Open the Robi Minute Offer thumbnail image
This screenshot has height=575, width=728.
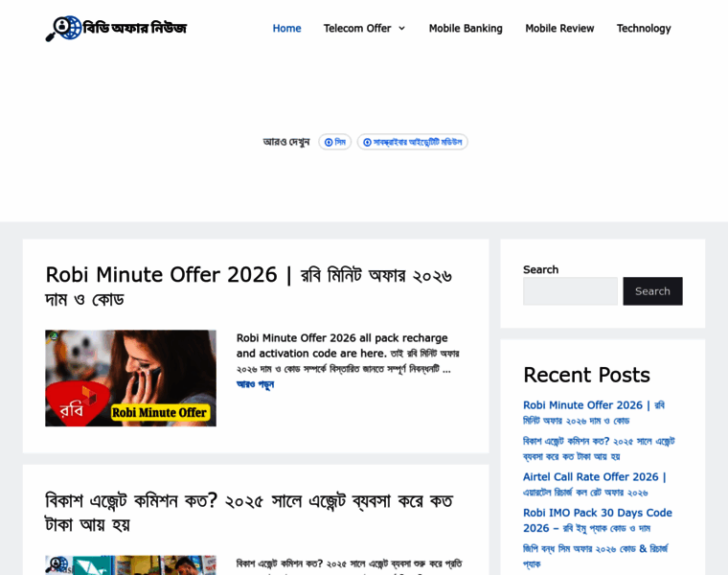pos(130,379)
